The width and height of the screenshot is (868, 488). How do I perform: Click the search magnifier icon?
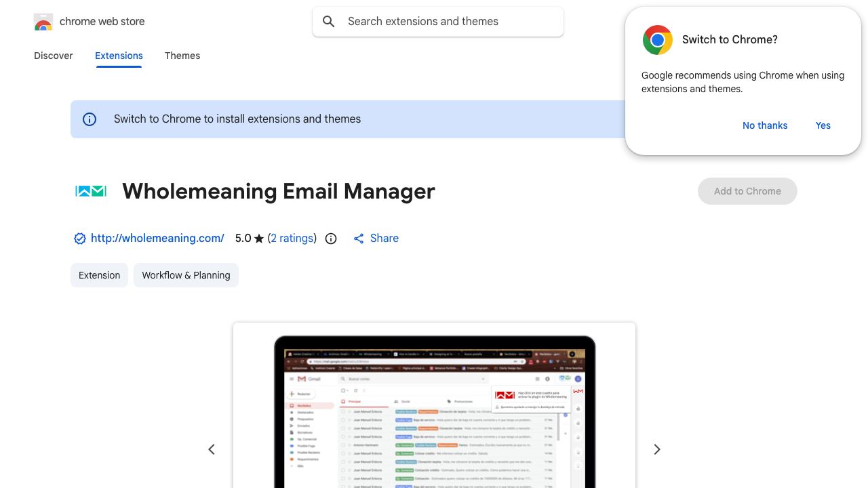pos(329,22)
